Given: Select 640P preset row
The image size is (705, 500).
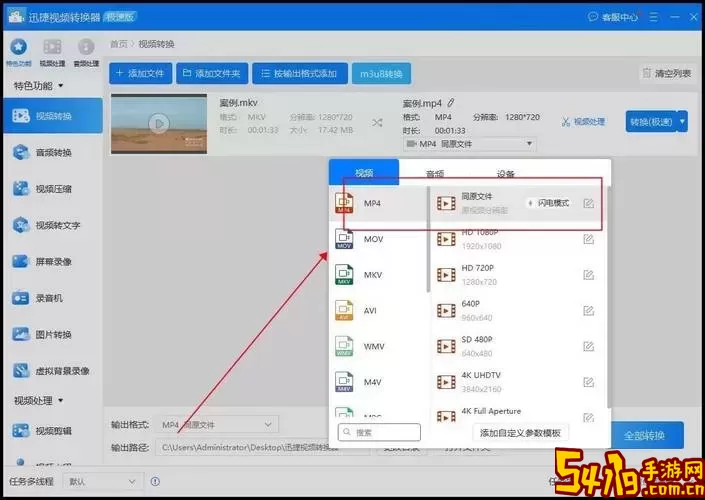Looking at the screenshot, I should [x=517, y=311].
